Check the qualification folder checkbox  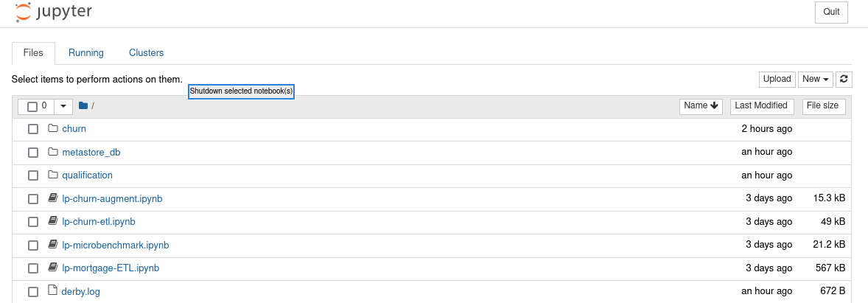33,175
